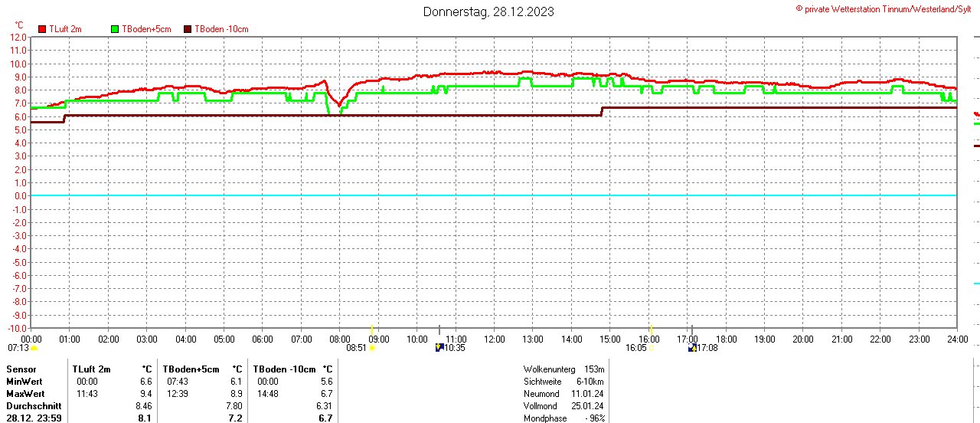980x423 pixels.
Task: Click the dawn sun icon beside 07:13
Action: point(34,348)
